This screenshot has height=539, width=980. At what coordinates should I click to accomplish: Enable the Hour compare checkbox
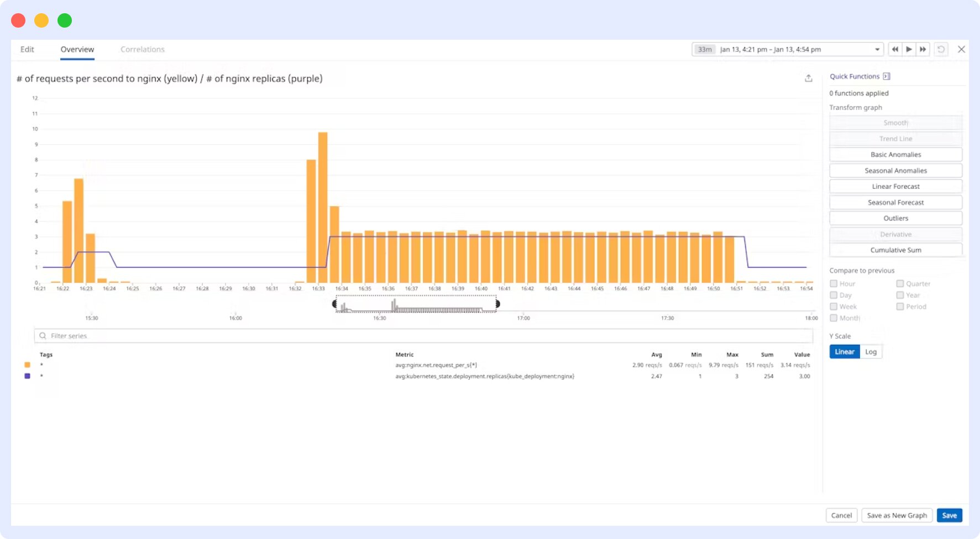pos(833,283)
